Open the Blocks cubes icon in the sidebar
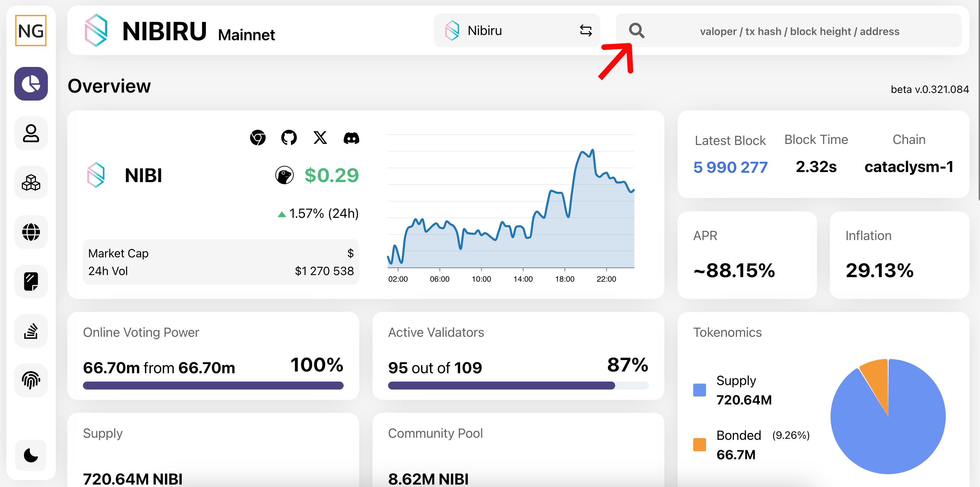Image resolution: width=980 pixels, height=487 pixels. point(31,182)
